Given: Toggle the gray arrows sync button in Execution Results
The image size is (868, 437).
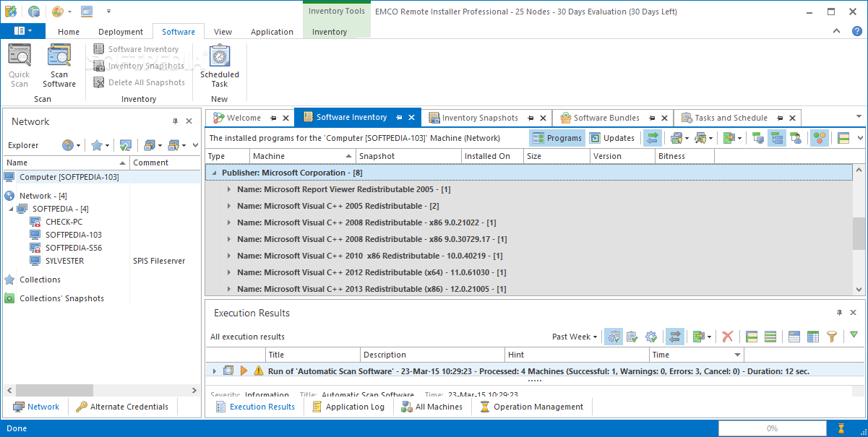Looking at the screenshot, I should coord(674,337).
